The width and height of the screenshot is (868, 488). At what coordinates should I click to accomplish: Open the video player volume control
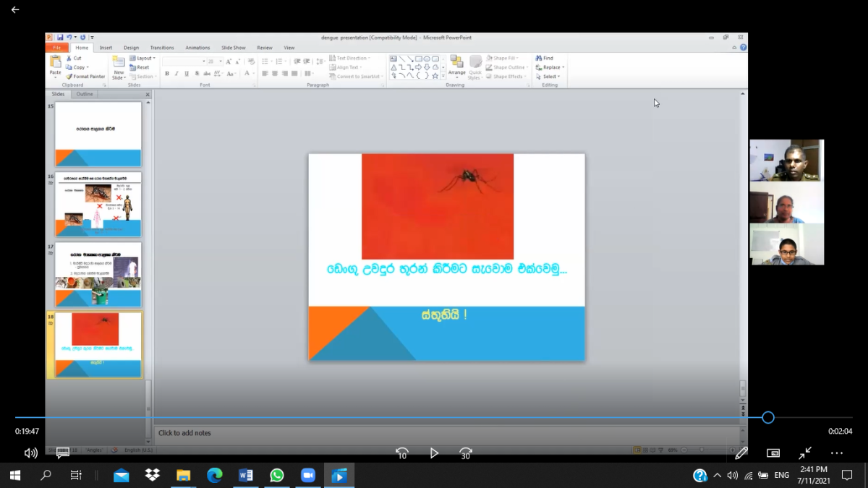pos(30,453)
